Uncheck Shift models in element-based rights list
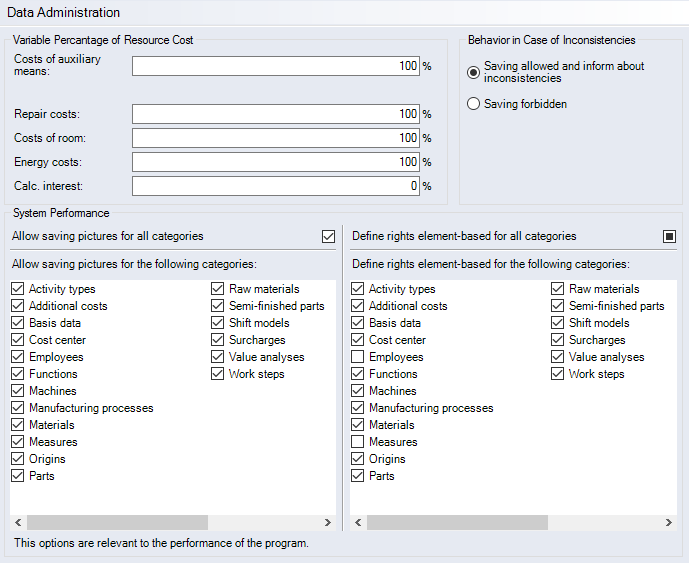The height and width of the screenshot is (563, 689). [x=558, y=323]
